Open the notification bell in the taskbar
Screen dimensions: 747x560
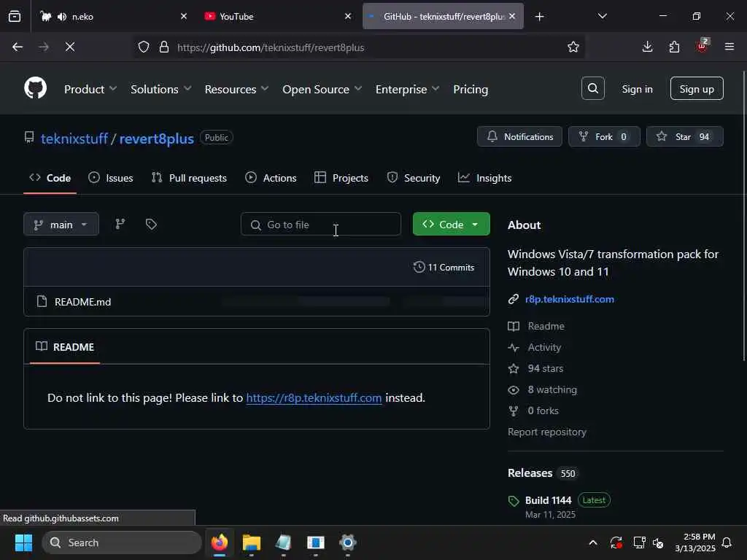click(x=727, y=542)
